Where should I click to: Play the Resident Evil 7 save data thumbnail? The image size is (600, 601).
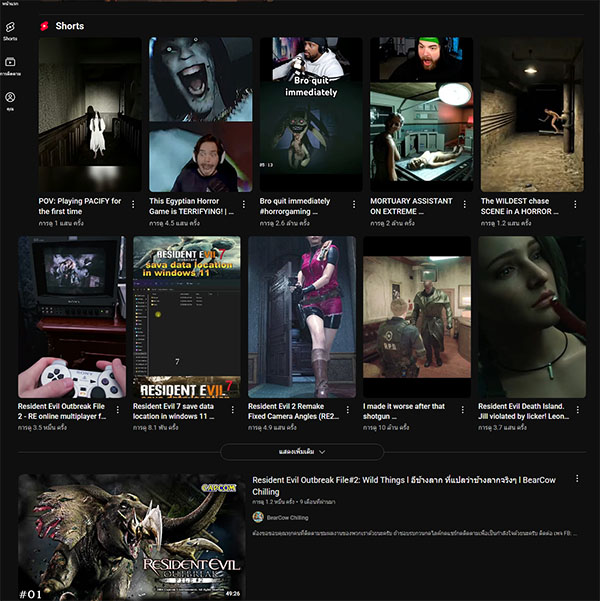coord(187,317)
